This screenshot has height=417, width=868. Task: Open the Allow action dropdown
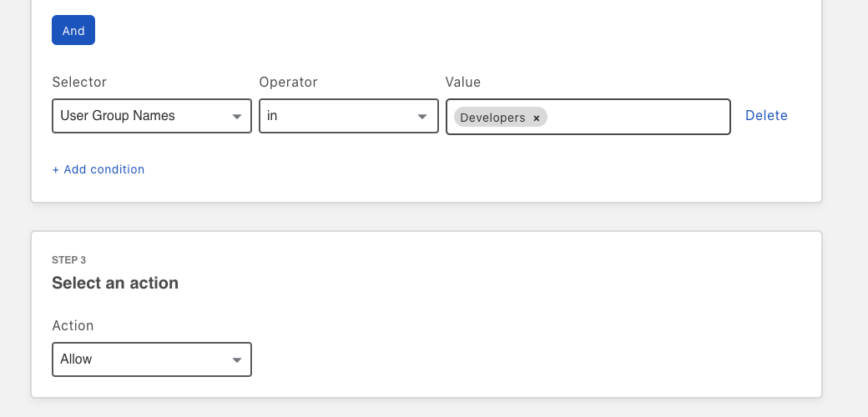pyautogui.click(x=152, y=359)
